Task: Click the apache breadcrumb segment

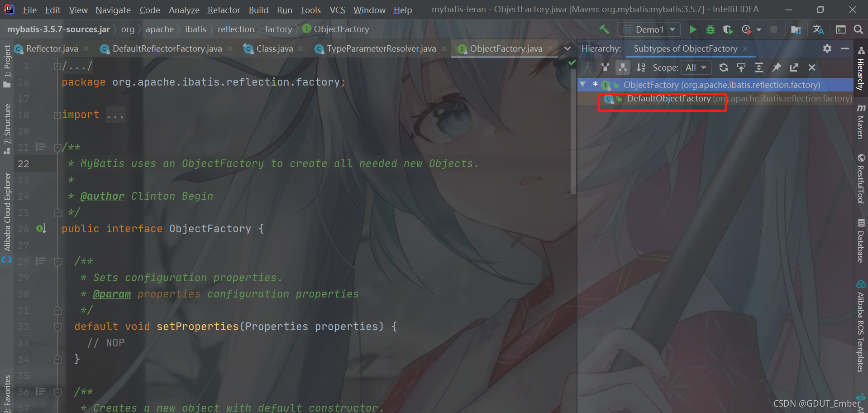Action: point(159,29)
